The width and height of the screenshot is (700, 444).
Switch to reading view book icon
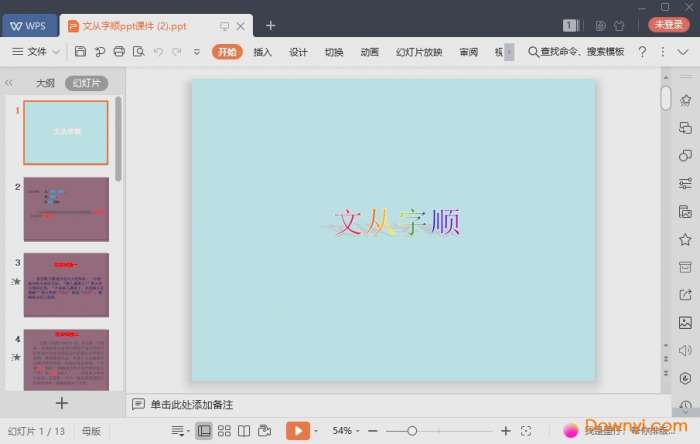[244, 430]
